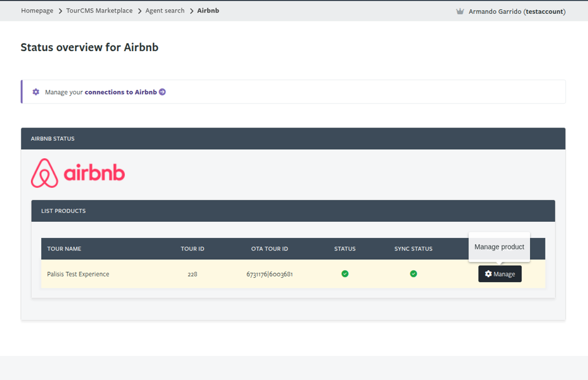The width and height of the screenshot is (588, 380).
Task: Click the gear icon in Manage button
Action: point(488,274)
